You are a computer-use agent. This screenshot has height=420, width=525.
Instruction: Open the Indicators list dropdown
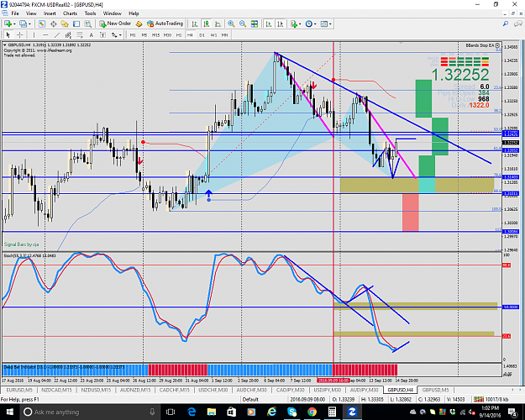(x=296, y=24)
